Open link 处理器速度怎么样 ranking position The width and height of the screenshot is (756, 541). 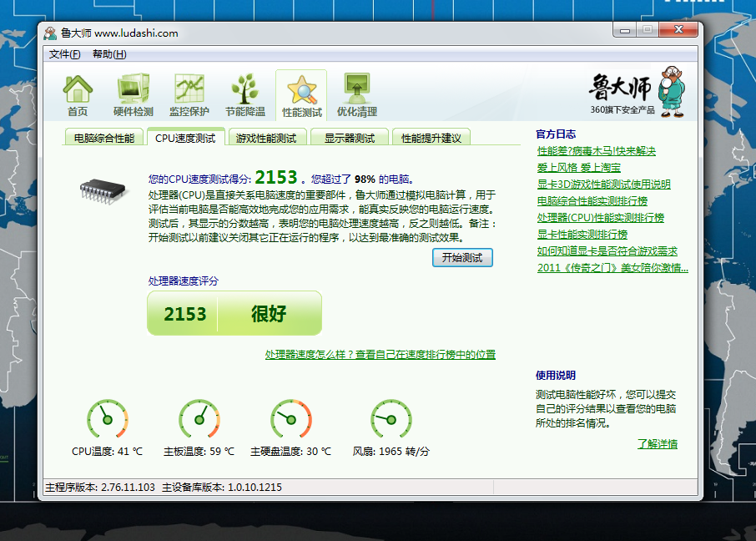click(x=380, y=355)
